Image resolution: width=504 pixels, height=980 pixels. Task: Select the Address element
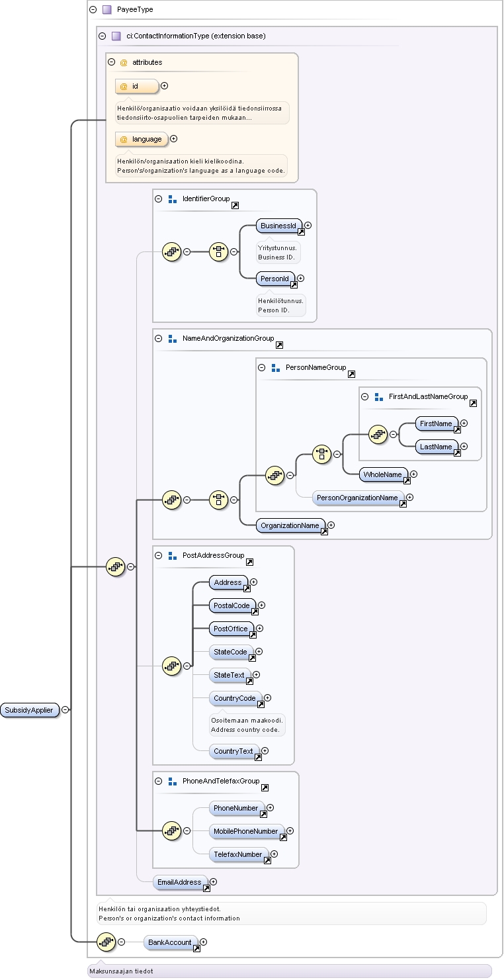pos(228,582)
